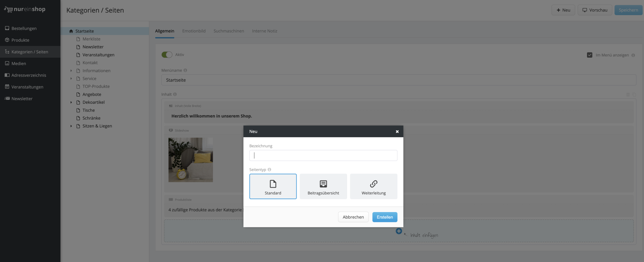Close the Neu dialog
644x262 pixels.
pos(397,131)
